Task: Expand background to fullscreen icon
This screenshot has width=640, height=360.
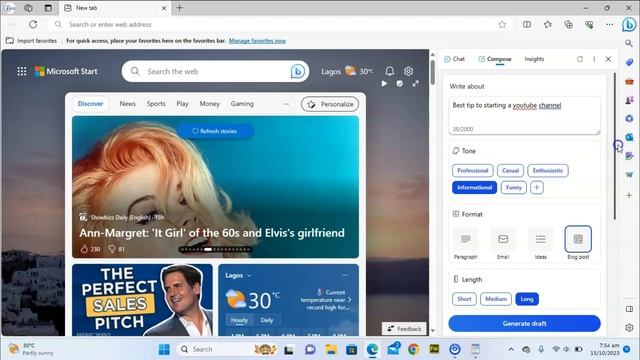Action: pos(415,83)
